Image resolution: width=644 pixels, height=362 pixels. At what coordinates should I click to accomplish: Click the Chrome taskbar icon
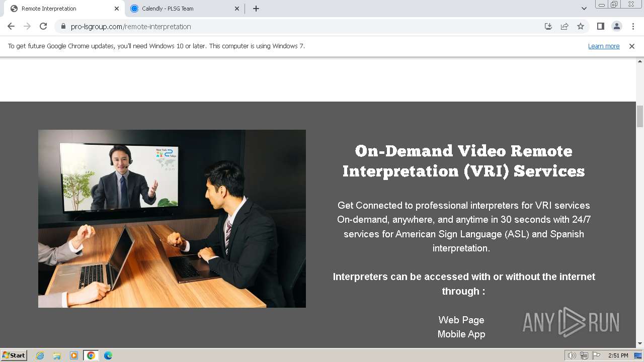pos(91,355)
